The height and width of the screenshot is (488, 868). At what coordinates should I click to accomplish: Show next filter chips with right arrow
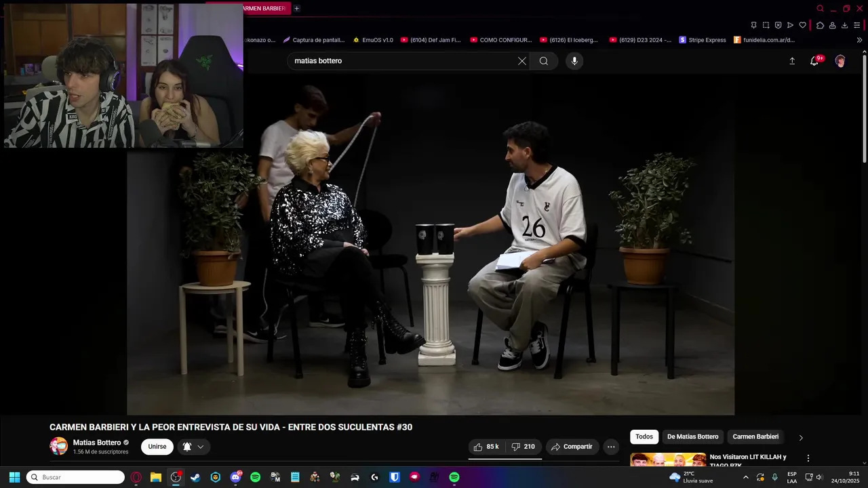point(801,437)
